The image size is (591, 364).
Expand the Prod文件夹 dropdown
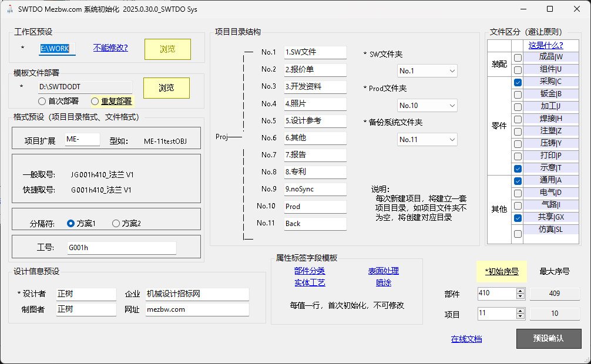(x=427, y=106)
